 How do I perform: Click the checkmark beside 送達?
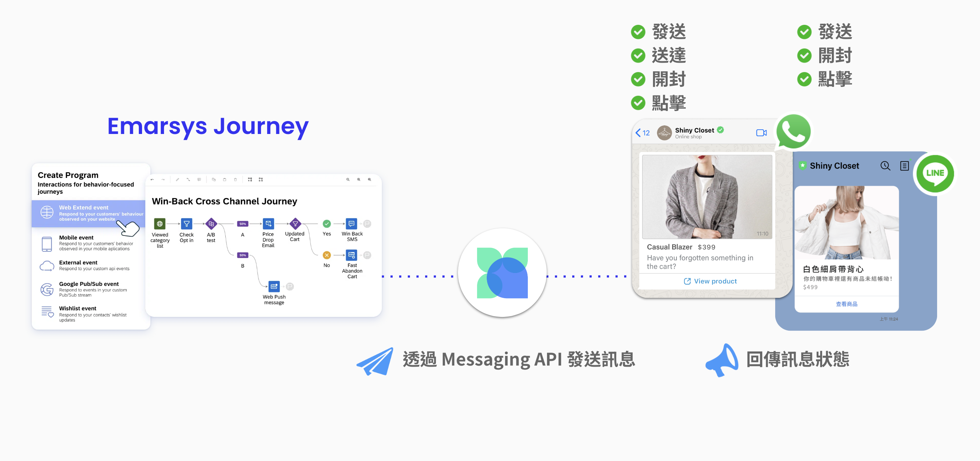pyautogui.click(x=638, y=56)
